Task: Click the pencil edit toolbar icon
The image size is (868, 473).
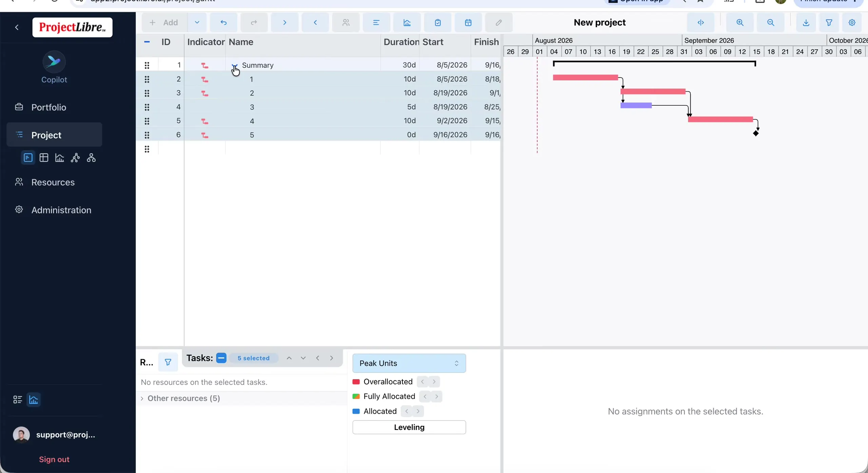Action: tap(499, 23)
